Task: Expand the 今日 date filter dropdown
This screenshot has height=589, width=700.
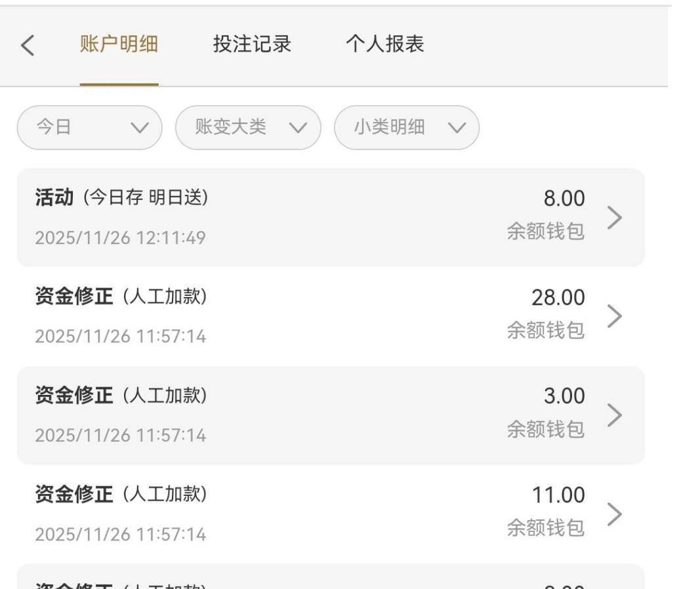Action: (89, 127)
